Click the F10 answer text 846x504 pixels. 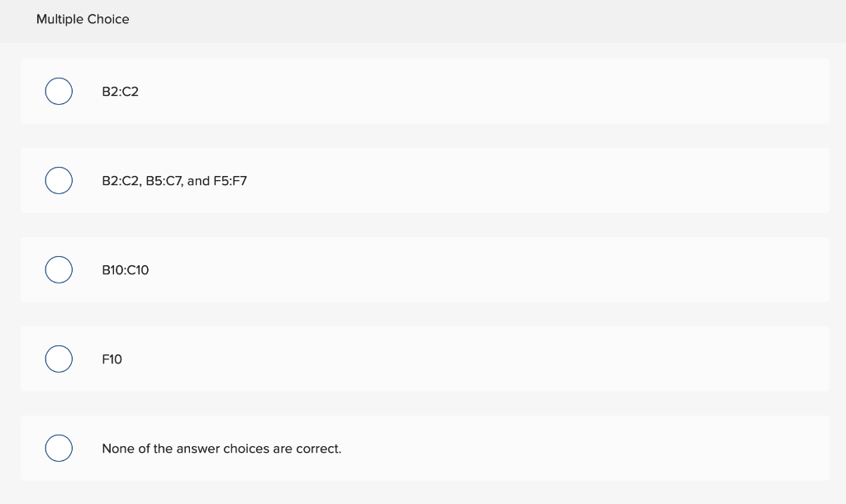112,359
